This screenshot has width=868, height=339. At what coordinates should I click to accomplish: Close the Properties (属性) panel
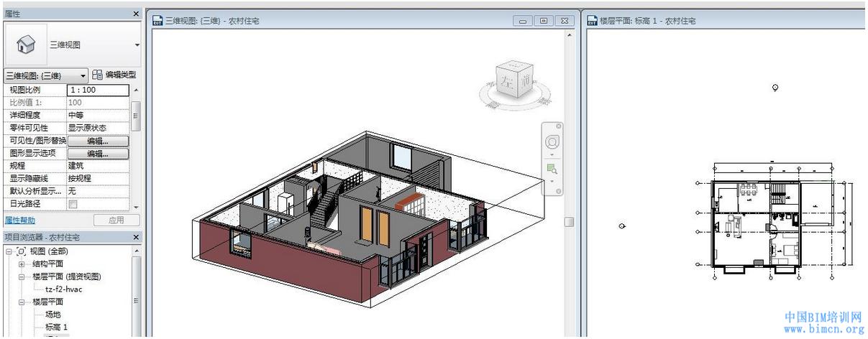(x=137, y=14)
